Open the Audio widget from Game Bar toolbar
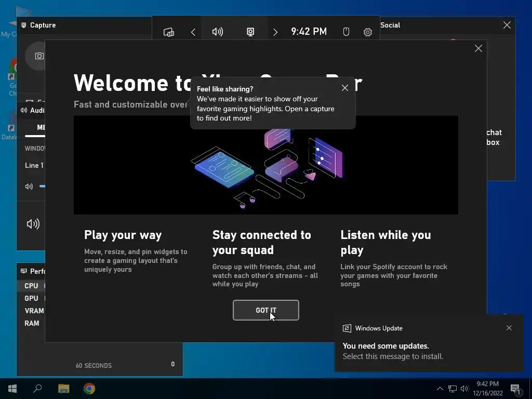 click(218, 32)
